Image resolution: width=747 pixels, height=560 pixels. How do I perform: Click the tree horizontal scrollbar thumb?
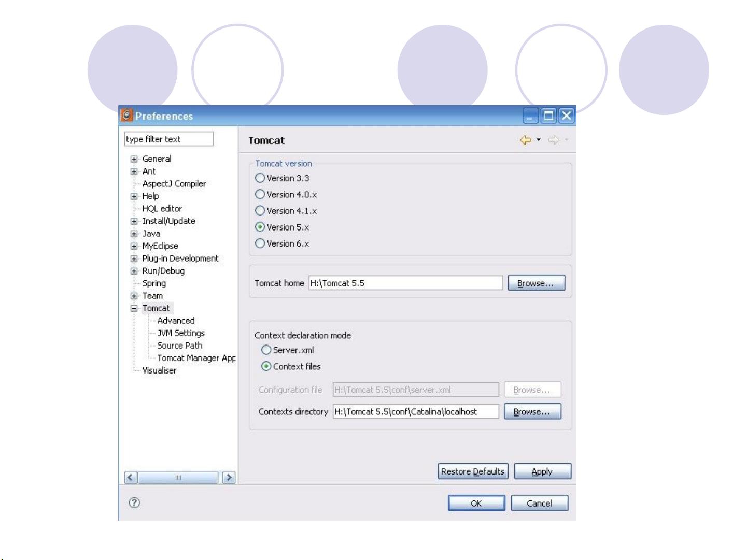point(178,478)
